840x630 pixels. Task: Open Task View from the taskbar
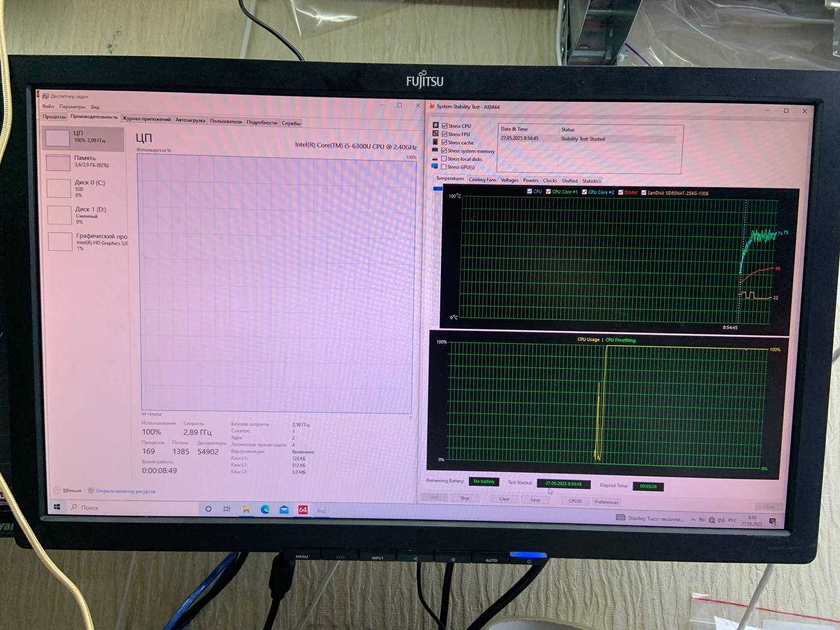227,509
